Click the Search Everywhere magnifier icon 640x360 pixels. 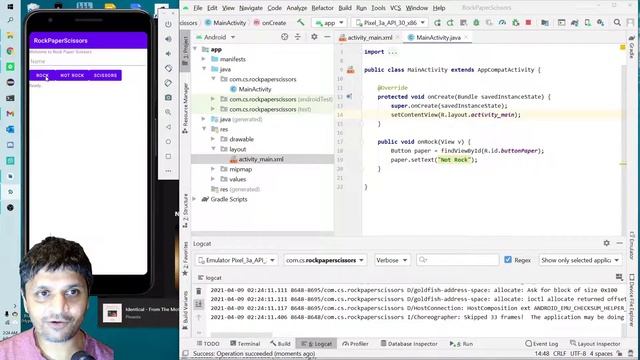[617, 23]
